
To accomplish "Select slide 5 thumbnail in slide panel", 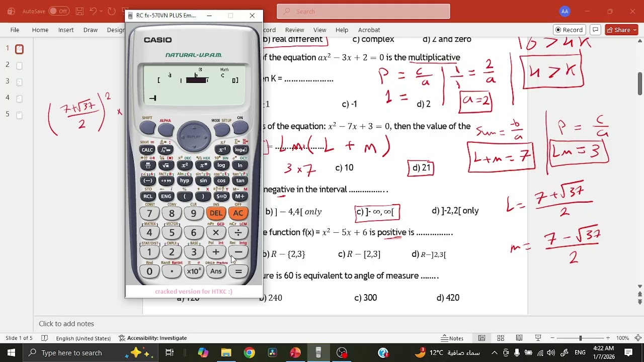I will 19,115.
